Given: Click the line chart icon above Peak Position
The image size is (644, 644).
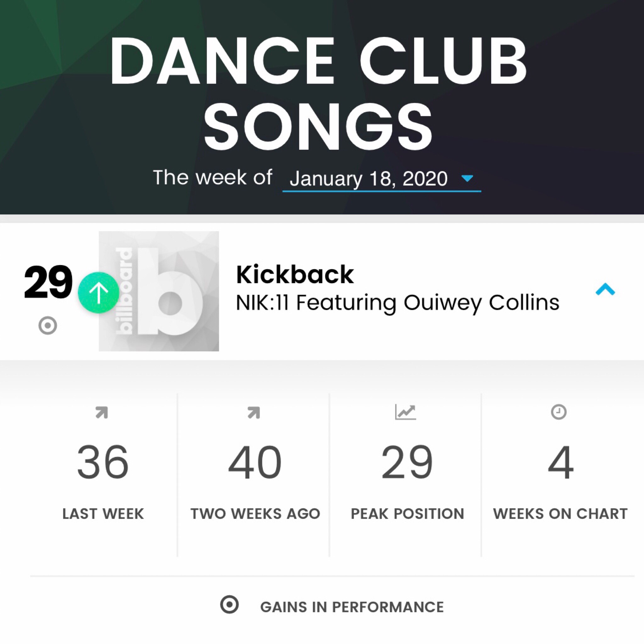Looking at the screenshot, I should click(x=406, y=412).
